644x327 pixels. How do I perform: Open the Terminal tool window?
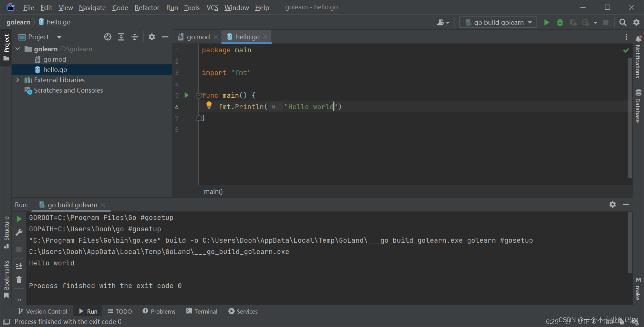point(202,311)
